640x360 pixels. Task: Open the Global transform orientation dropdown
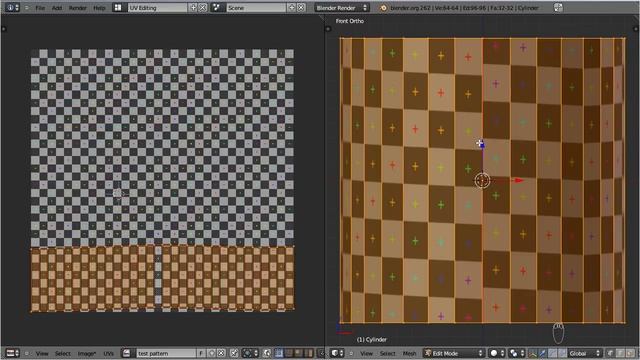coord(585,353)
